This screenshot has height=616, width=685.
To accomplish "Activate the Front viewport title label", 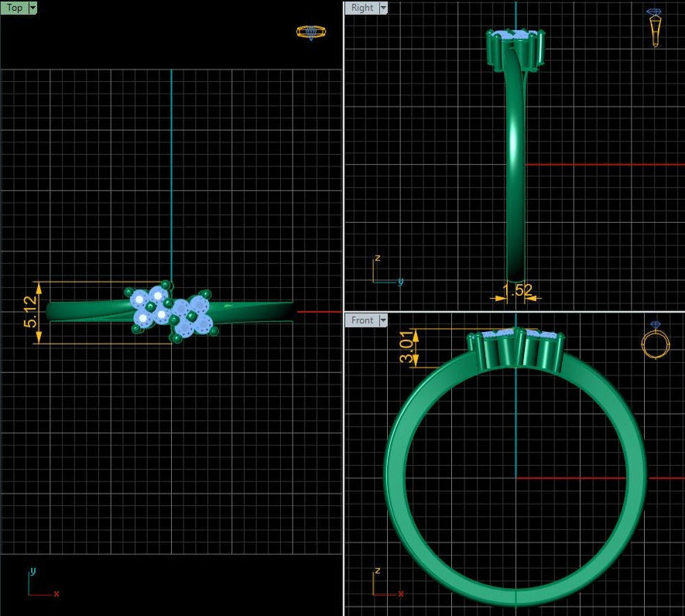I will click(361, 320).
